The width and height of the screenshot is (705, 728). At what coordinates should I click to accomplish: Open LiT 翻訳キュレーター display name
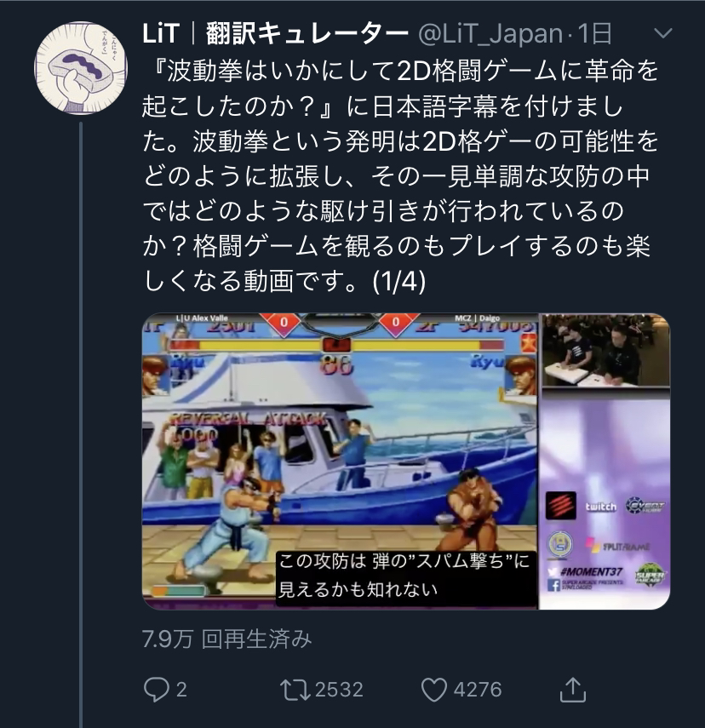pyautogui.click(x=275, y=34)
